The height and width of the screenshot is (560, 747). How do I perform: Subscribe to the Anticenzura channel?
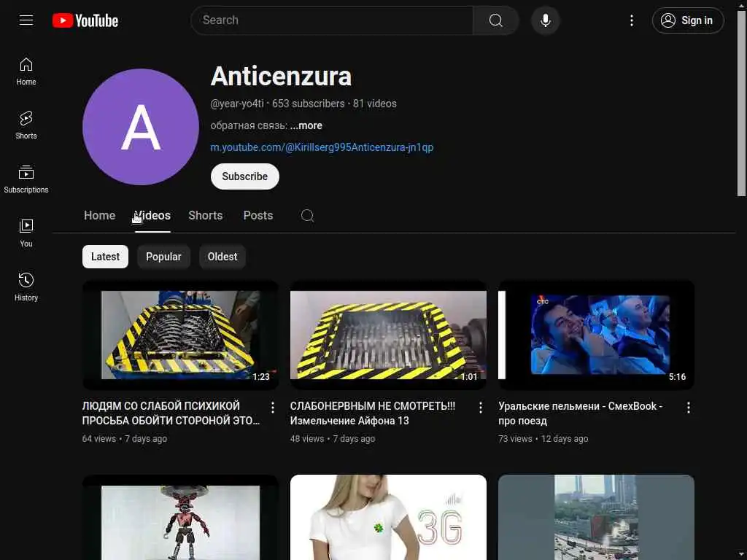245,176
